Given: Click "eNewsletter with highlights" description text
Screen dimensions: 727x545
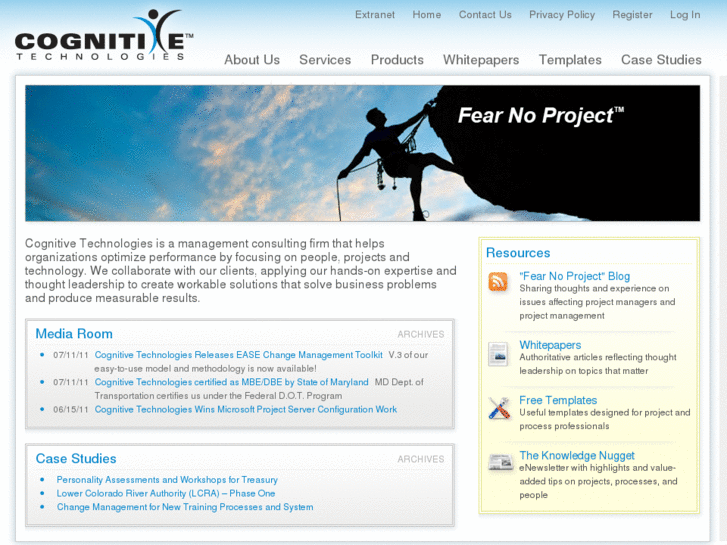Looking at the screenshot, I should [598, 481].
